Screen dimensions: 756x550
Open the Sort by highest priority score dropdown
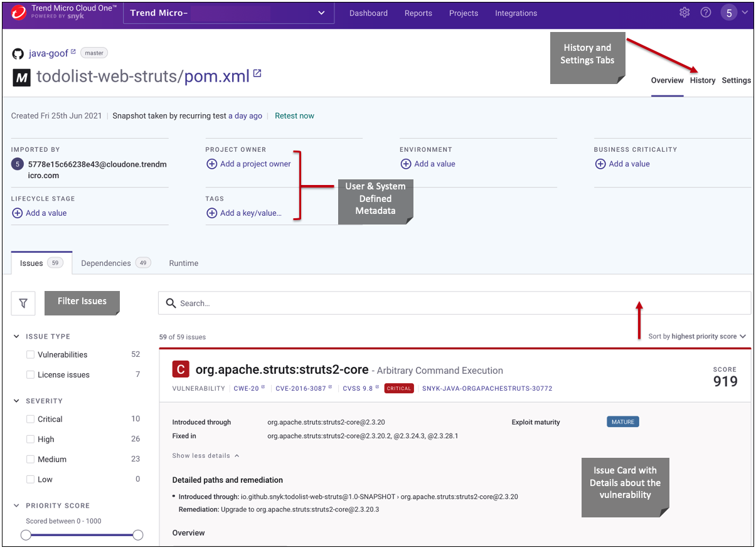coord(696,336)
